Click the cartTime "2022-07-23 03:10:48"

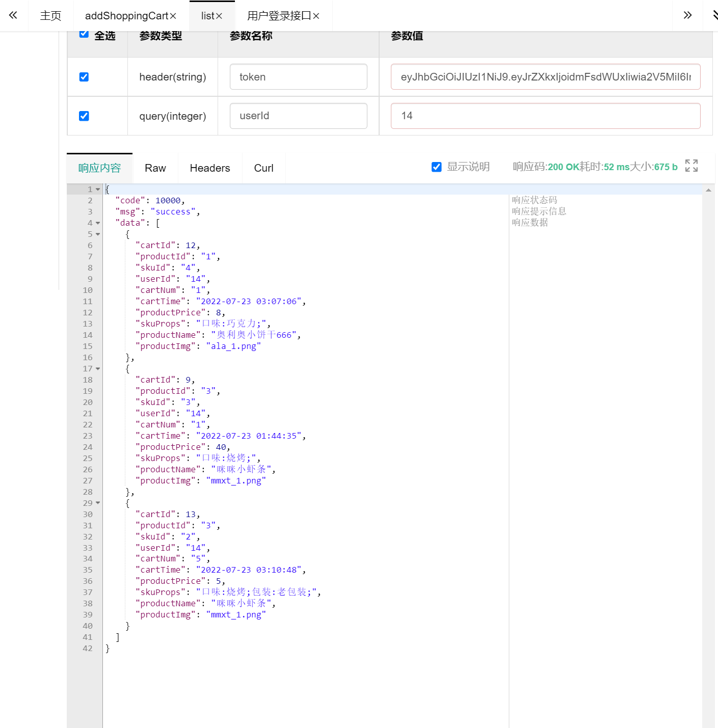(x=249, y=570)
